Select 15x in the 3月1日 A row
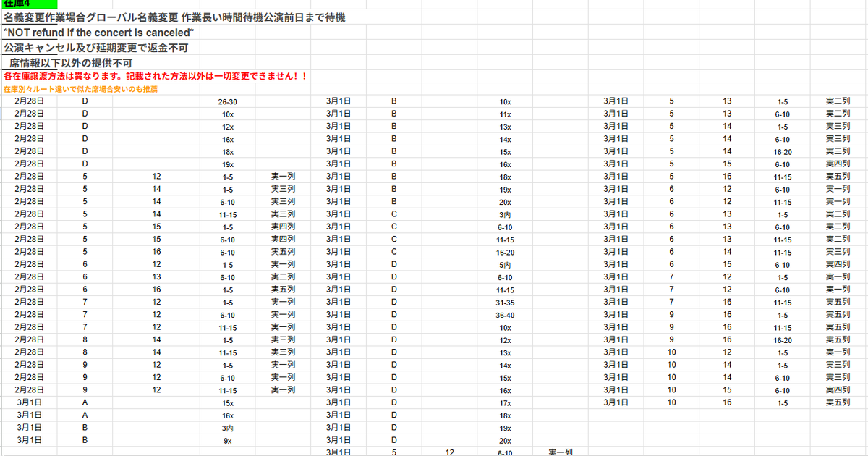 click(x=227, y=402)
